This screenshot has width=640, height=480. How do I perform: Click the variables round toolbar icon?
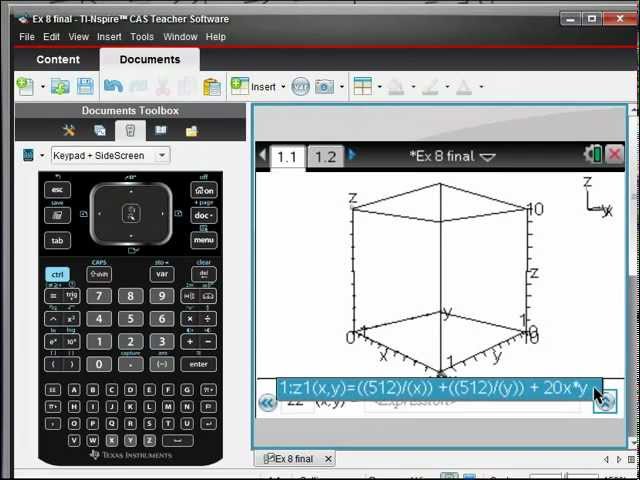pos(300,87)
